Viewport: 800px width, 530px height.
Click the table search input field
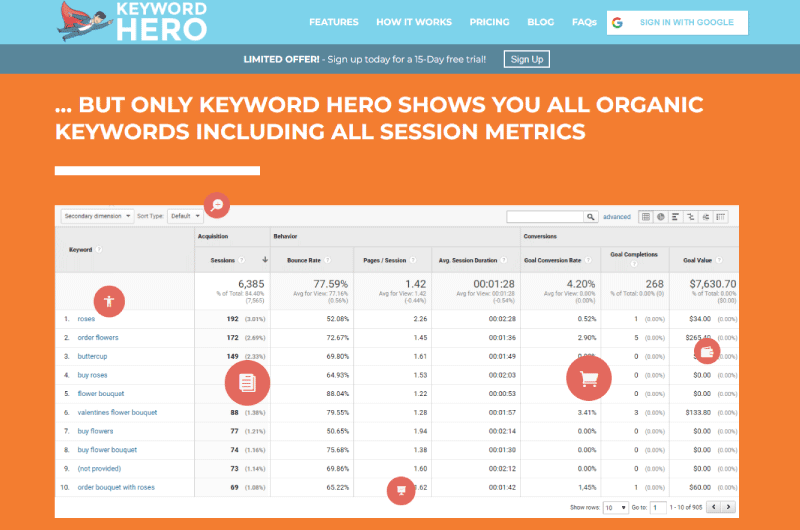[545, 217]
